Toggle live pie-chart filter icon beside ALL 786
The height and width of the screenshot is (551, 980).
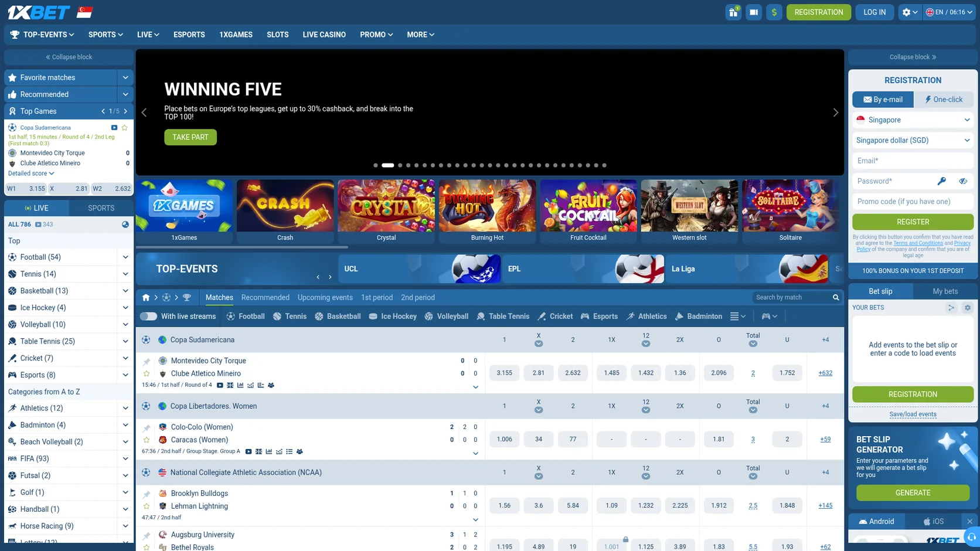[x=125, y=225]
